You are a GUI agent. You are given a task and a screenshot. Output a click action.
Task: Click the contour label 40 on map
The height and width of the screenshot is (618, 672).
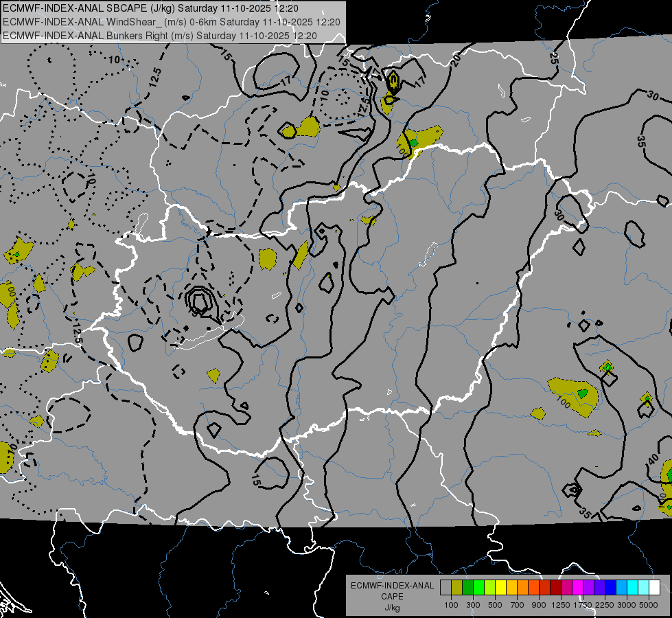(x=653, y=458)
